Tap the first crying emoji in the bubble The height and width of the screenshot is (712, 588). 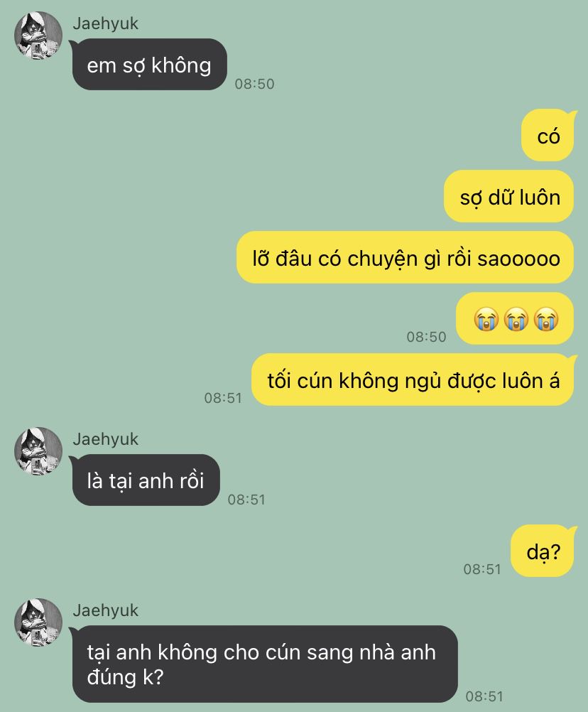[x=486, y=319]
